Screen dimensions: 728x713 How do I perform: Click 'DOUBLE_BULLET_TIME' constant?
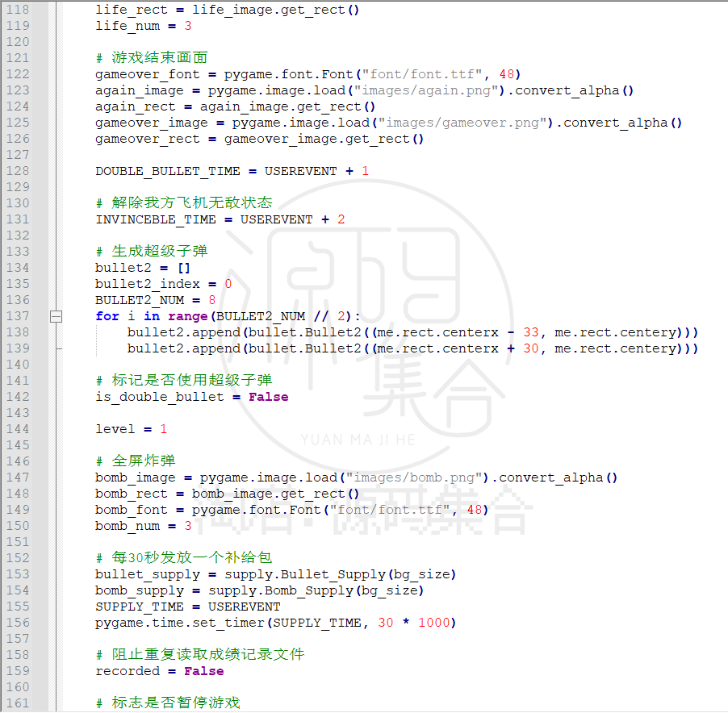168,171
